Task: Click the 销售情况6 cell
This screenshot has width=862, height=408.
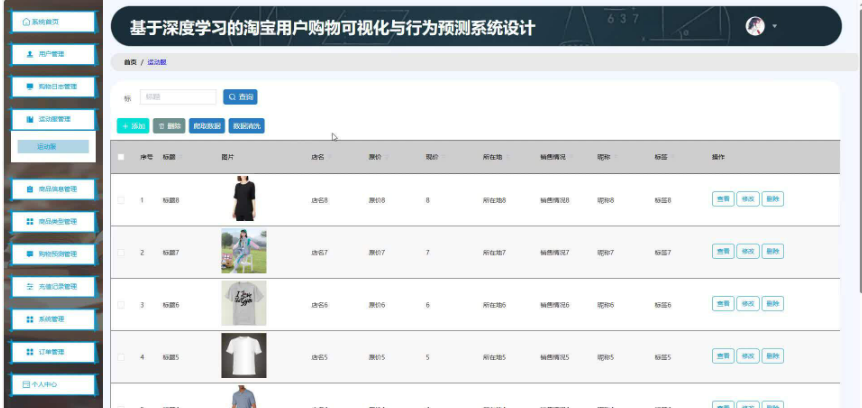Action: [x=555, y=305]
